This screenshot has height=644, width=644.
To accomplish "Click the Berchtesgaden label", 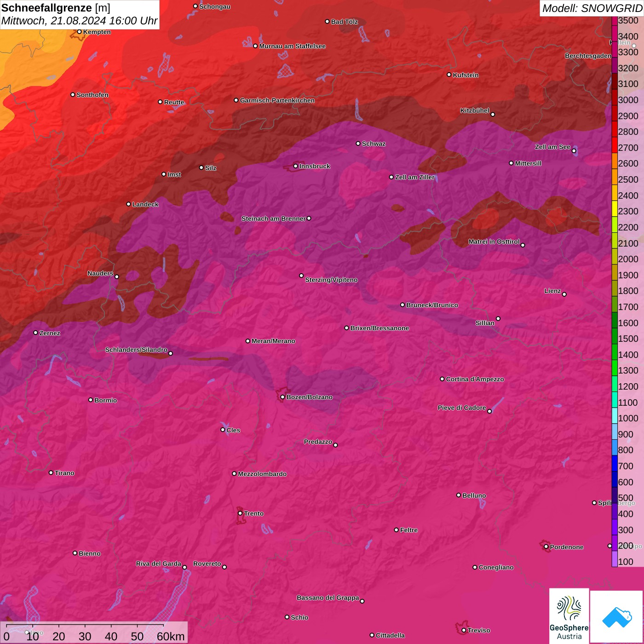I will [x=588, y=56].
